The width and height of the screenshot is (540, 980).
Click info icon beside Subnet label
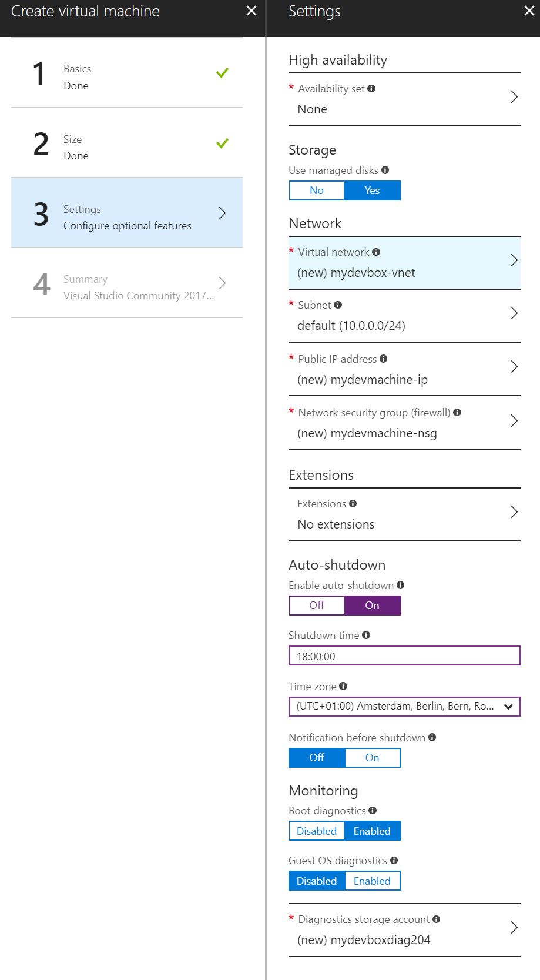(338, 305)
